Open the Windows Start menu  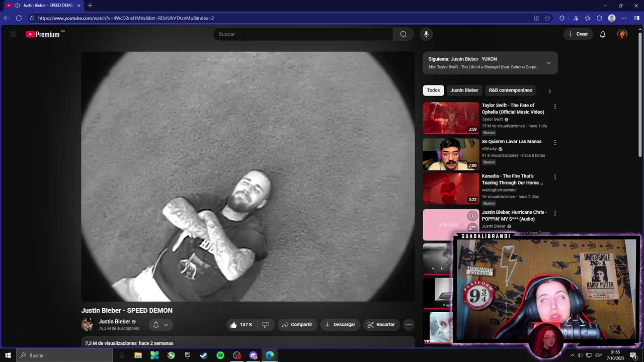[x=8, y=355]
